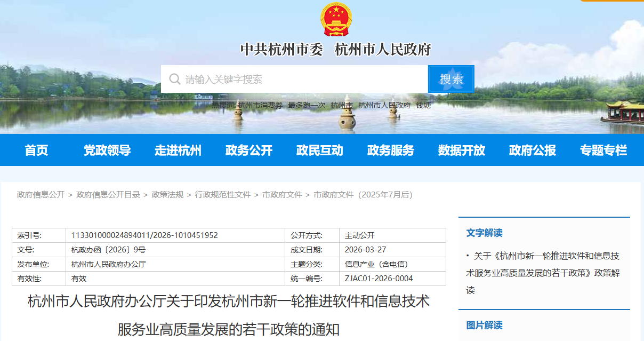The width and height of the screenshot is (644, 341).
Task: Click hot search term 最多跑一次
Action: click(307, 106)
